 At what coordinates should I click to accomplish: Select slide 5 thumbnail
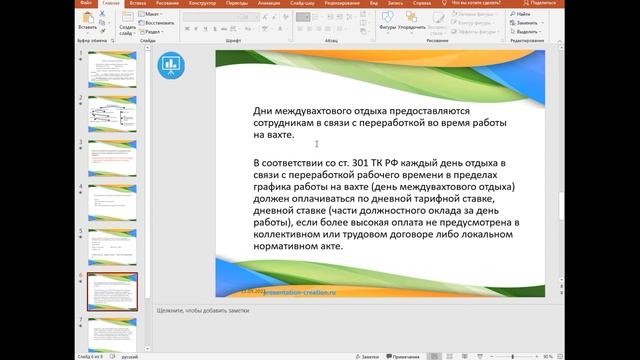[112, 247]
